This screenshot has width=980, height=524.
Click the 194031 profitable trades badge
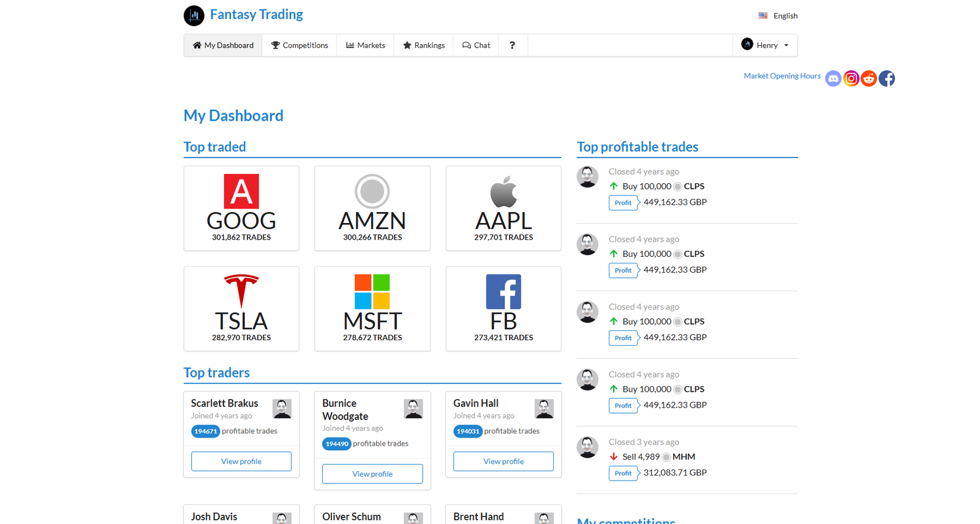click(468, 431)
